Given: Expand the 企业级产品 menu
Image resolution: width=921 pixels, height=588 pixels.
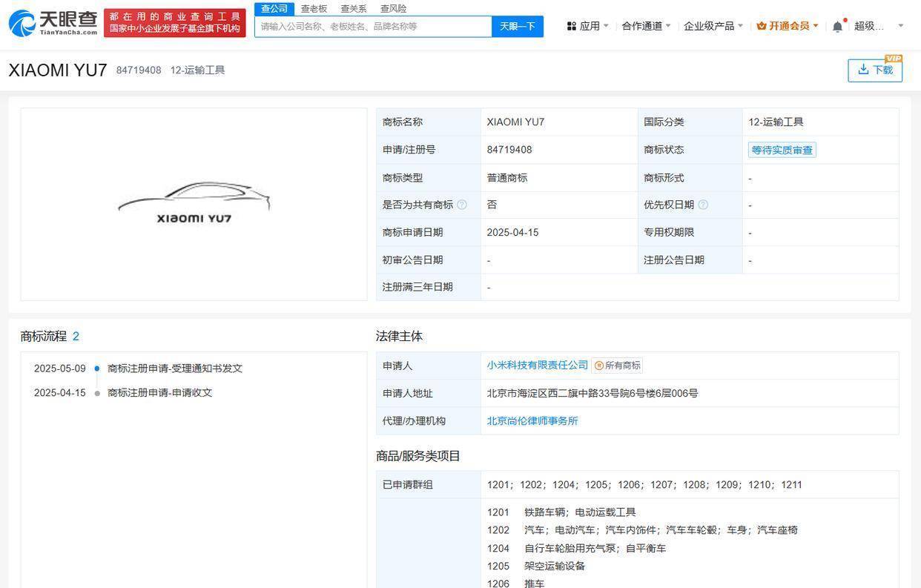Looking at the screenshot, I should click(713, 26).
